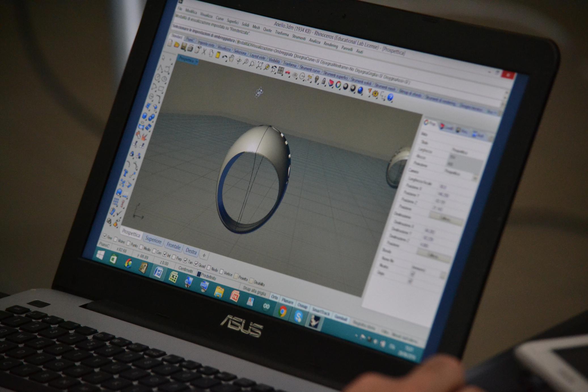Click the Centimetri units field
588x392 pixels.
coord(186,270)
